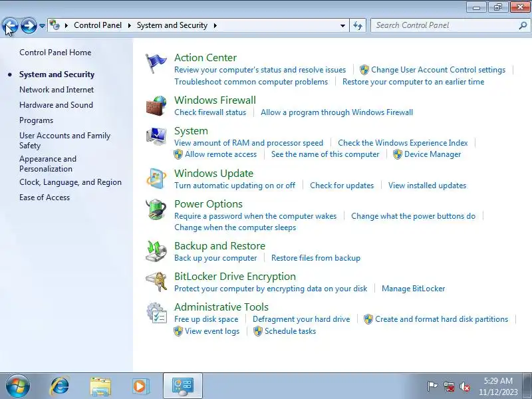Open Create and format hard disk partitions
The width and height of the screenshot is (532, 399).
(442, 319)
